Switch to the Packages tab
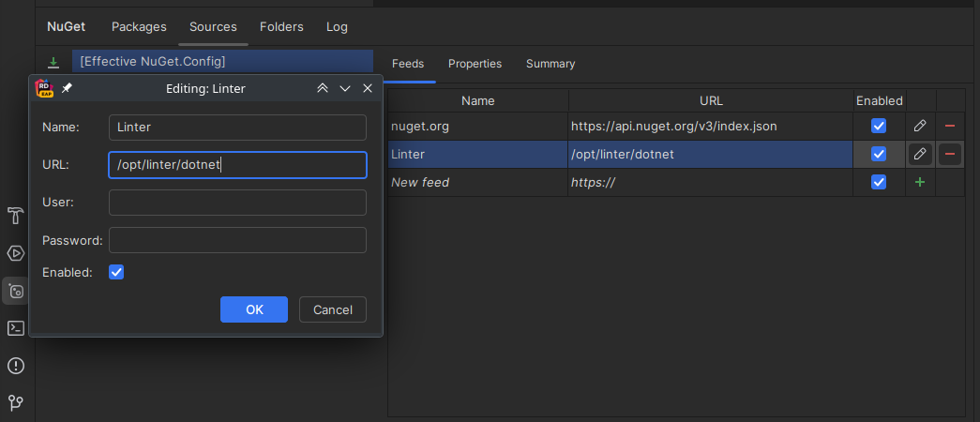The width and height of the screenshot is (980, 422). tap(139, 27)
